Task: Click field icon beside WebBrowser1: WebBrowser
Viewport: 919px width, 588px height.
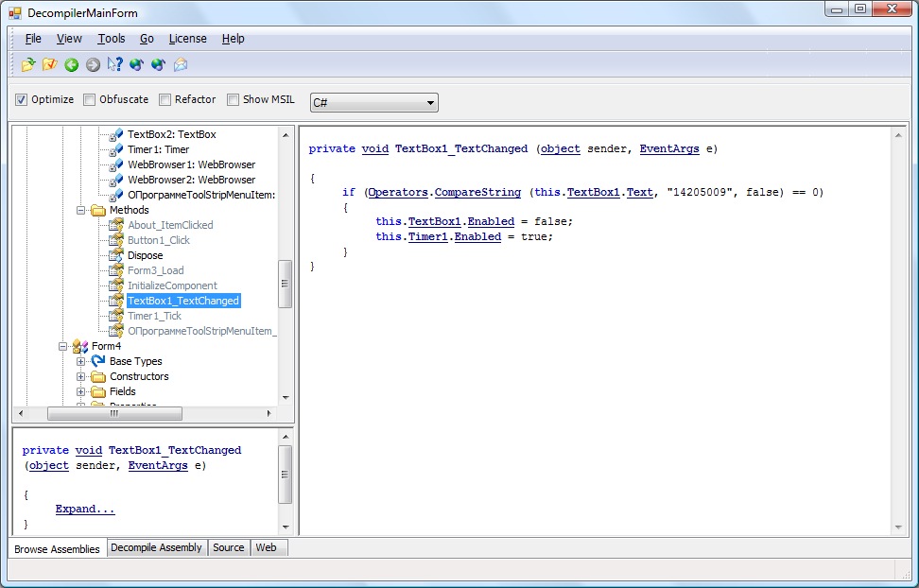Action: pos(116,165)
